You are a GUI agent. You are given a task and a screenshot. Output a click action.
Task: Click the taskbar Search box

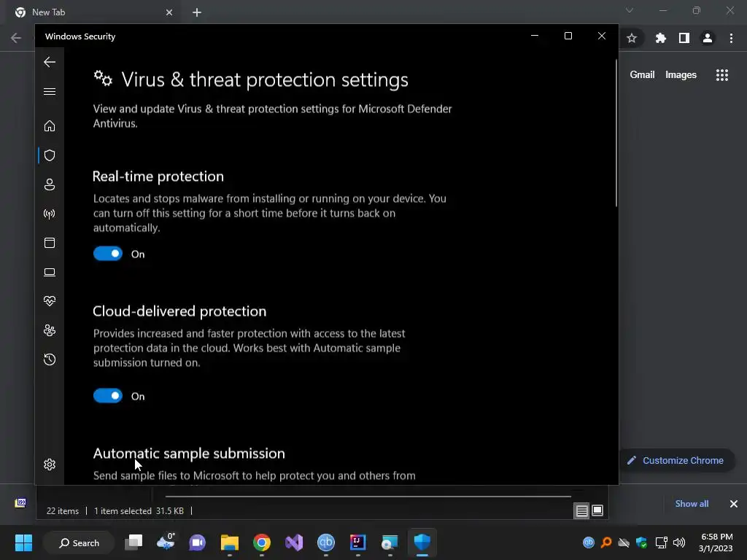[x=79, y=542]
